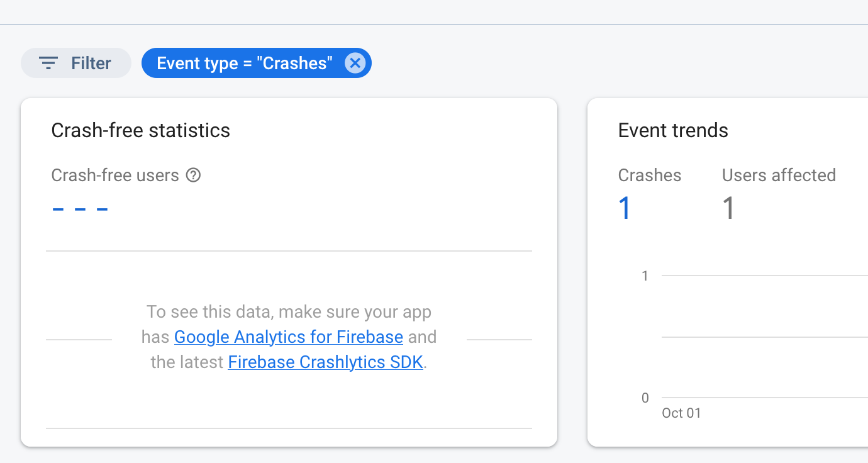Click the Event trends heading
868x463 pixels.
672,130
